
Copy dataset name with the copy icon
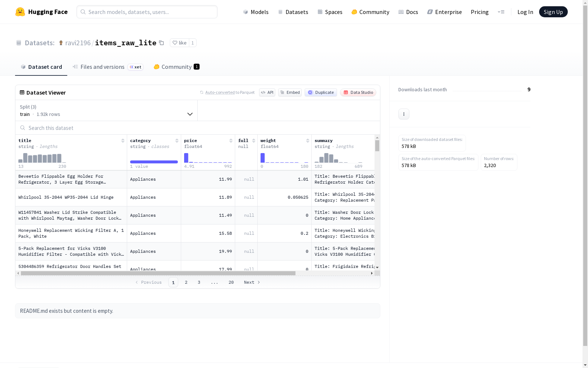(161, 43)
